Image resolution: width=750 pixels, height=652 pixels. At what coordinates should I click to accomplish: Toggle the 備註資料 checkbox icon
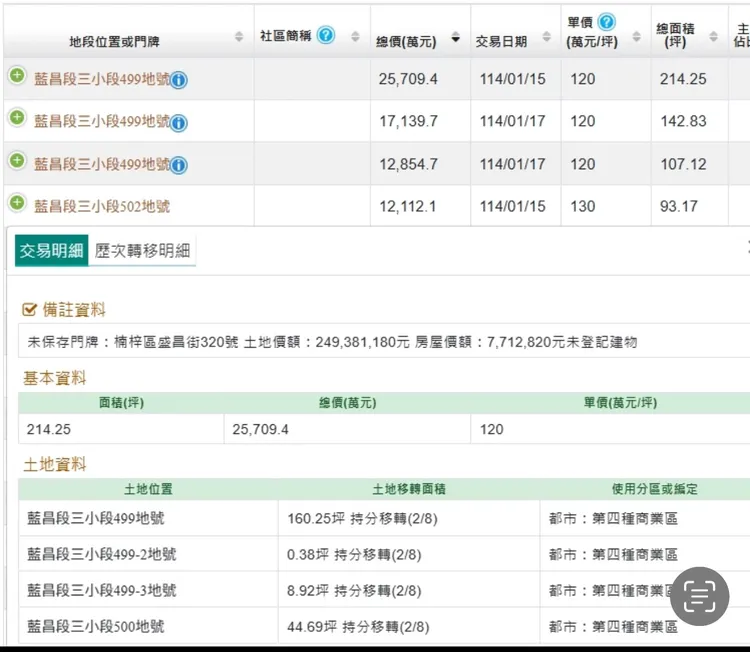(29, 309)
